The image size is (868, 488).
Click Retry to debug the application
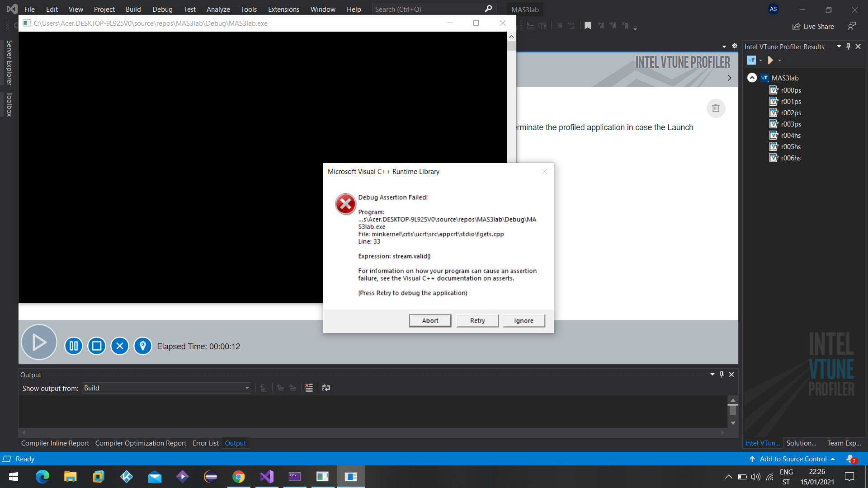(x=477, y=320)
